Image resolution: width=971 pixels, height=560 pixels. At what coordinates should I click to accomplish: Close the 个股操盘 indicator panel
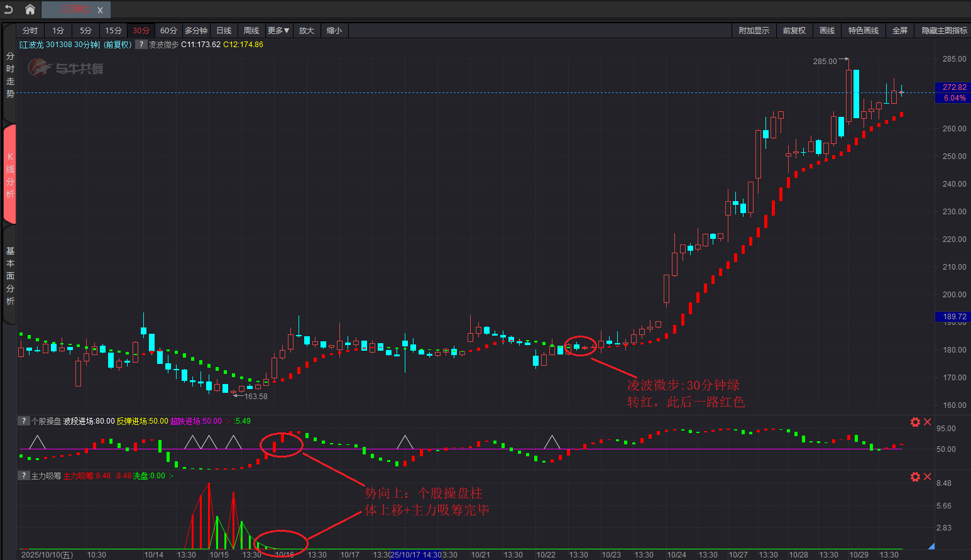pyautogui.click(x=927, y=422)
